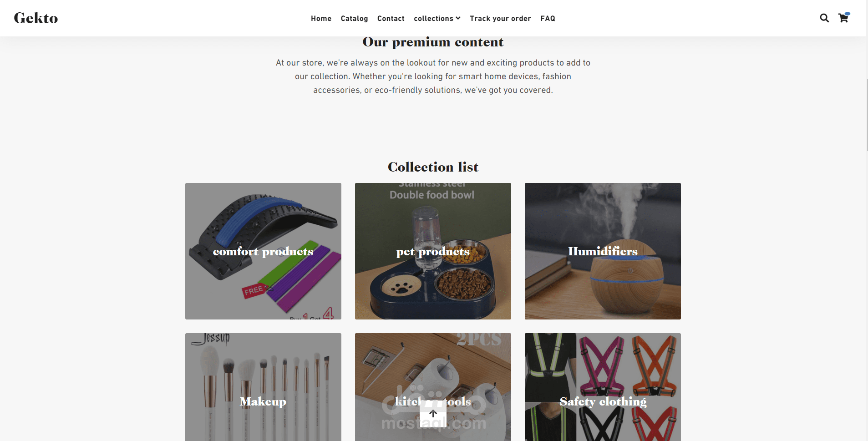868x441 pixels.
Task: Click the collections chevron arrow
Action: click(458, 18)
